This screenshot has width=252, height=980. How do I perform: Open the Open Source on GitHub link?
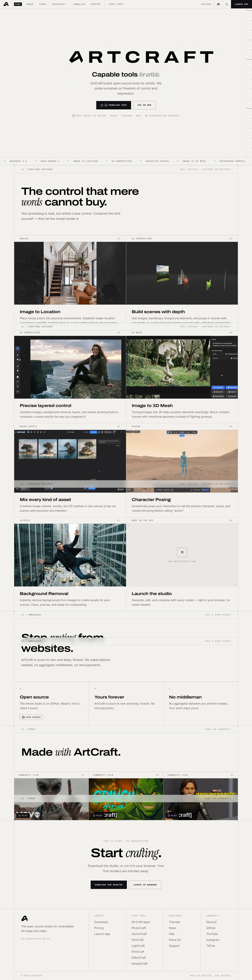[x=89, y=116]
